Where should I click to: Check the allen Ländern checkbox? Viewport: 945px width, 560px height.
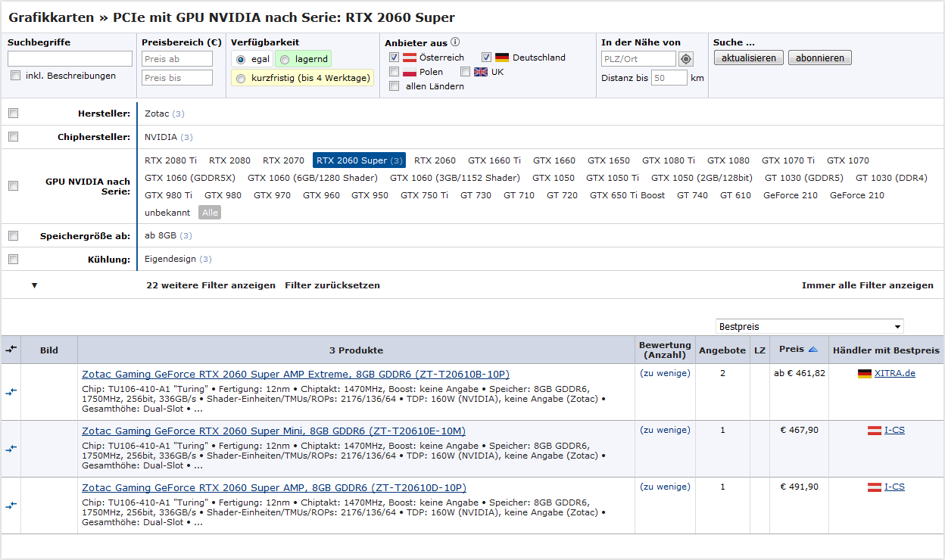[394, 86]
